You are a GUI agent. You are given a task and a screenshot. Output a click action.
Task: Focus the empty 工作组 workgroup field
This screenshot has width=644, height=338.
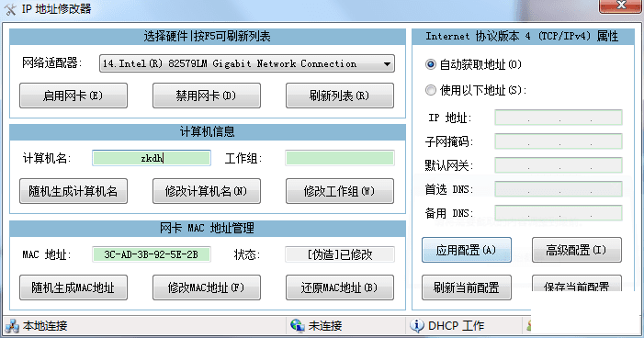(x=340, y=158)
